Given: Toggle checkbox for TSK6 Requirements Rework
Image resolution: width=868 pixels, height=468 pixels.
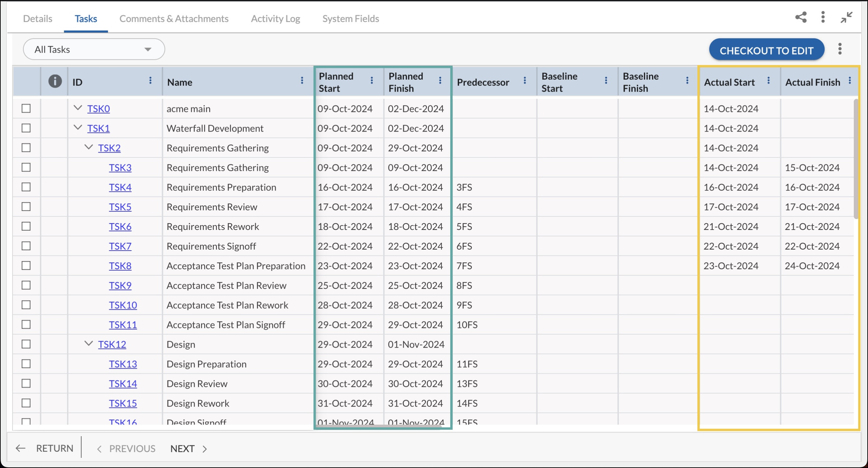Looking at the screenshot, I should click(x=26, y=226).
